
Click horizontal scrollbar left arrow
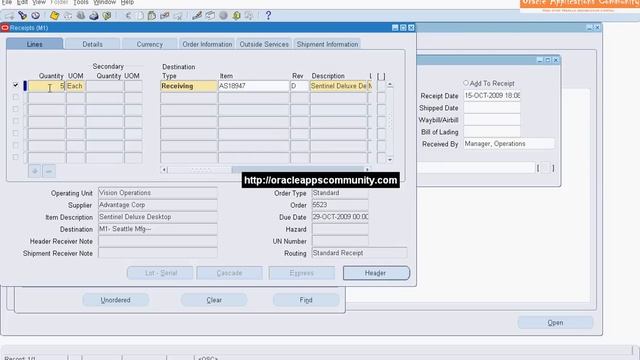tap(164, 169)
